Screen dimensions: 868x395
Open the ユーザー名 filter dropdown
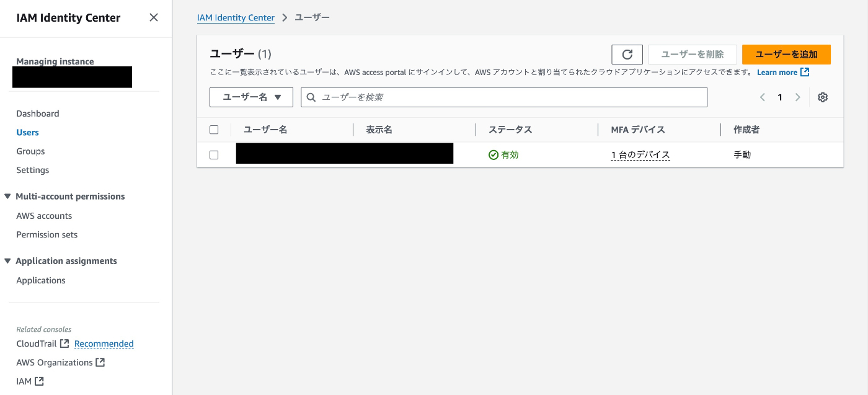(251, 97)
